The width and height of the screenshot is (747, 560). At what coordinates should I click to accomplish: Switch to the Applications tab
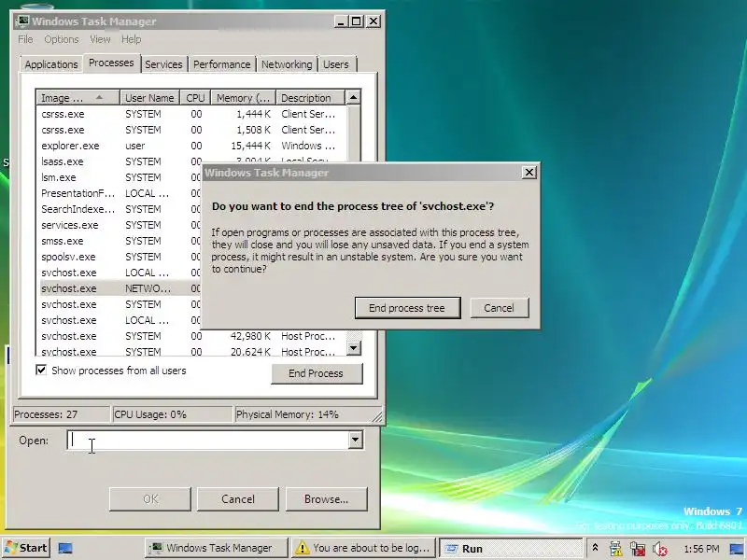[x=51, y=64]
